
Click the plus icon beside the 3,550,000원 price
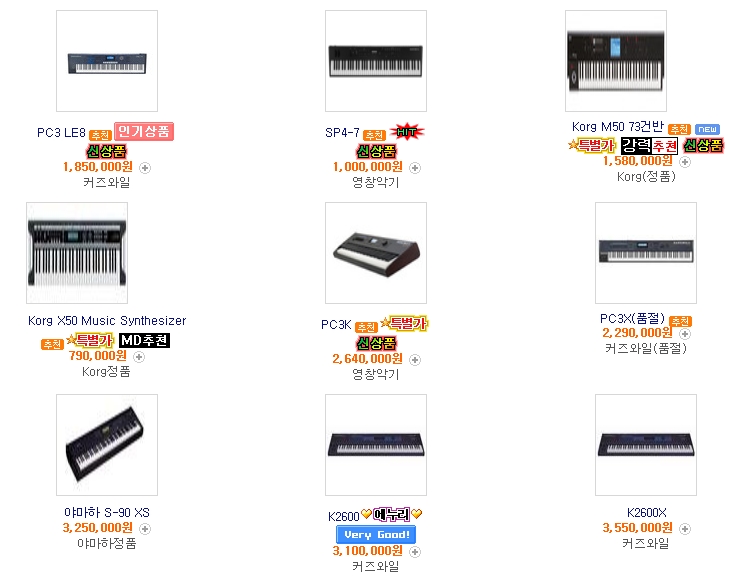(684, 529)
